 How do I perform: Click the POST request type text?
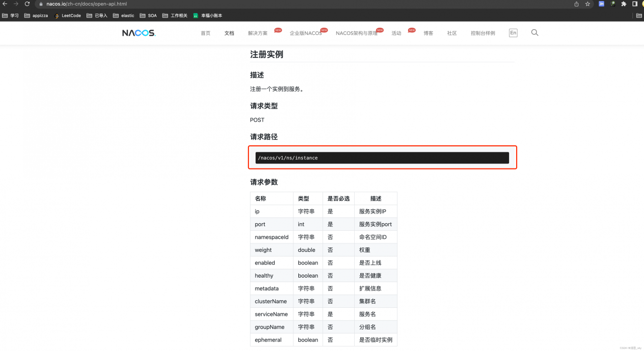click(257, 120)
